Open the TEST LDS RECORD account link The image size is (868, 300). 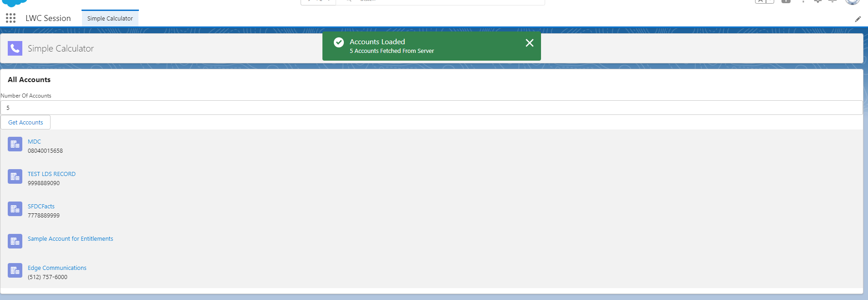[51, 174]
